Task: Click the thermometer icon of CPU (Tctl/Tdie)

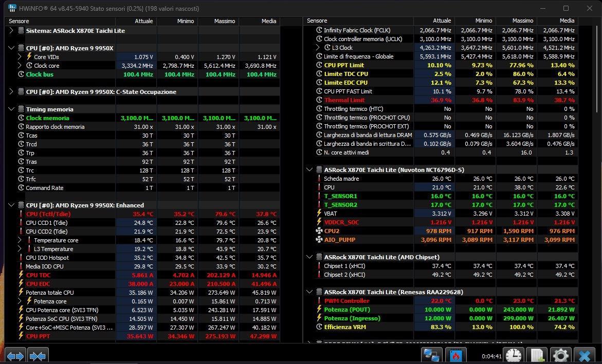Action: pyautogui.click(x=21, y=214)
